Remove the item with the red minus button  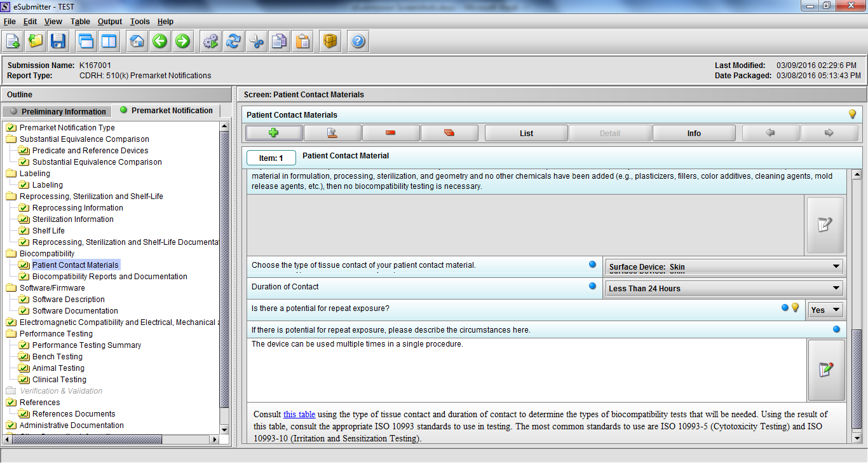(x=390, y=133)
